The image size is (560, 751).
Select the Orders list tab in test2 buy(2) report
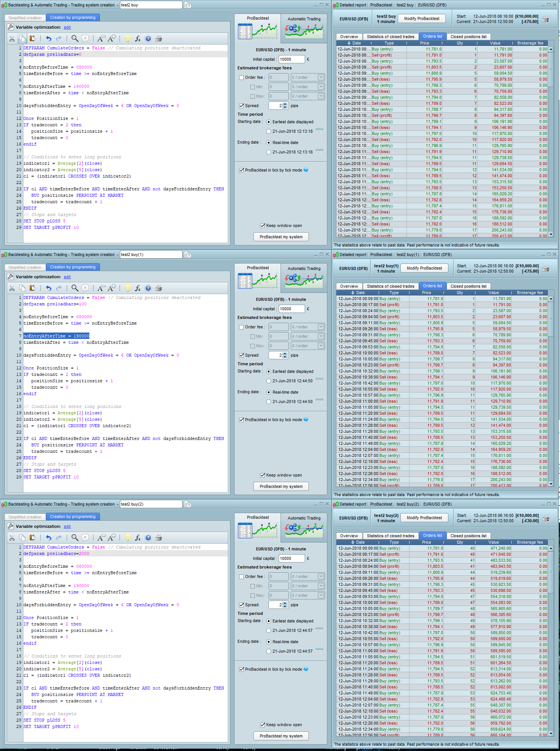tap(433, 535)
